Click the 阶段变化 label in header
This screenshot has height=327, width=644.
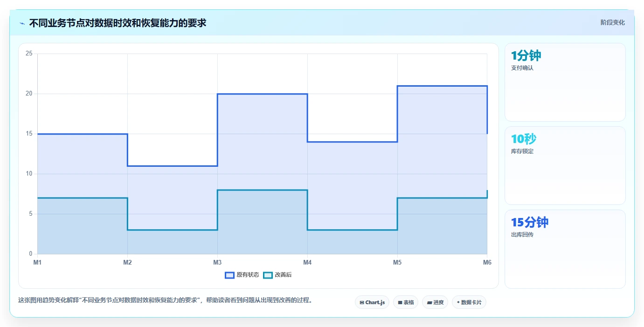pos(612,22)
